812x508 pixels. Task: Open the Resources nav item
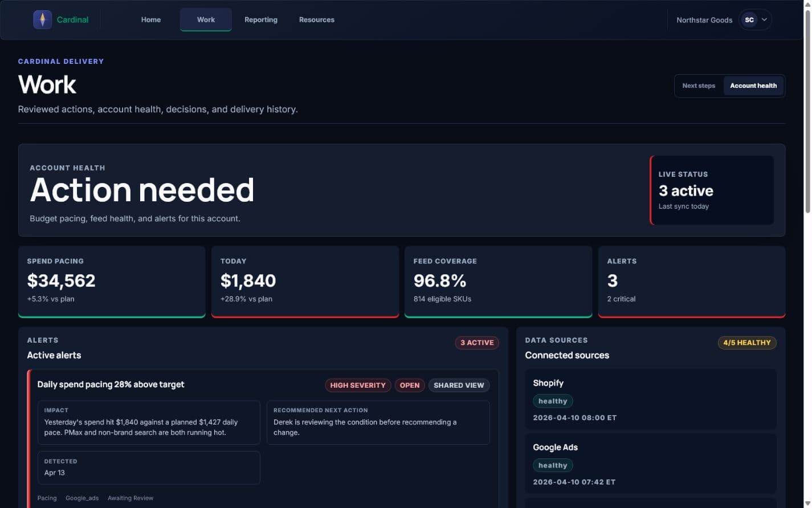point(317,19)
